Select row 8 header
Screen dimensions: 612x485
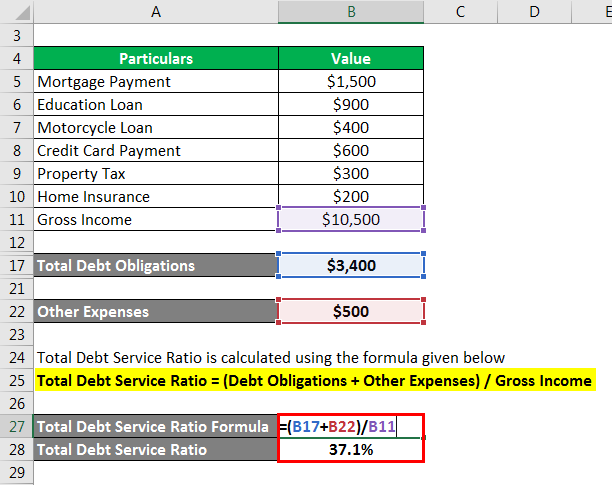(x=17, y=151)
